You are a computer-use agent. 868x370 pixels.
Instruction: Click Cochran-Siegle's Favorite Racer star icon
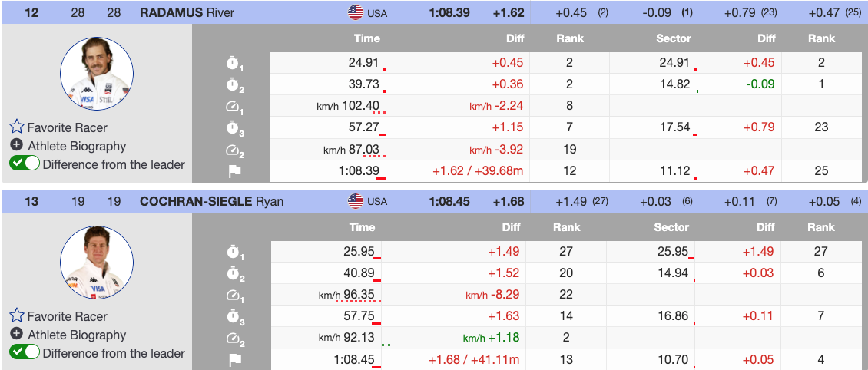(x=17, y=316)
